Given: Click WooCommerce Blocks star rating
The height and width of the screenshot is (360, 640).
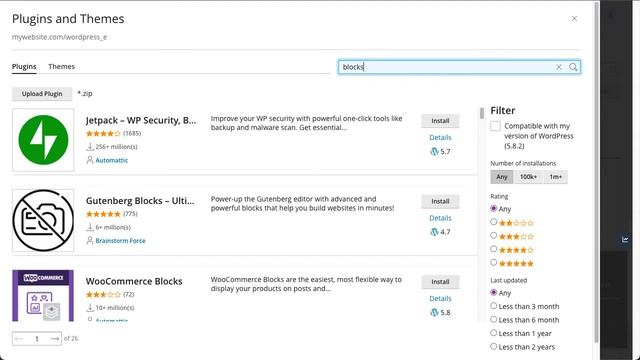Looking at the screenshot, I should coord(103,294).
